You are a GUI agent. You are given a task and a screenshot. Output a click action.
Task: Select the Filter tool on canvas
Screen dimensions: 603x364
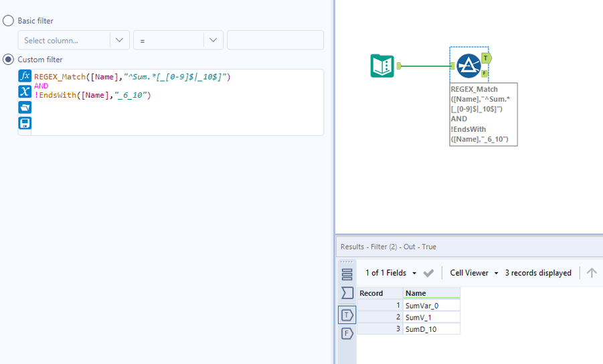[468, 66]
